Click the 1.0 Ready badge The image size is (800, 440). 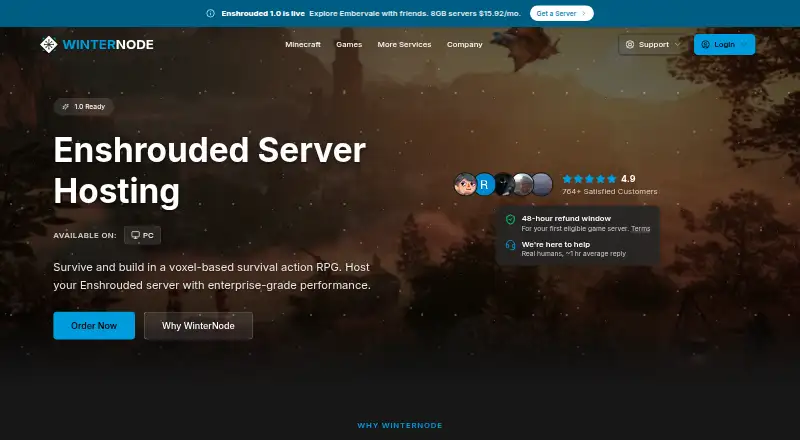(x=84, y=107)
